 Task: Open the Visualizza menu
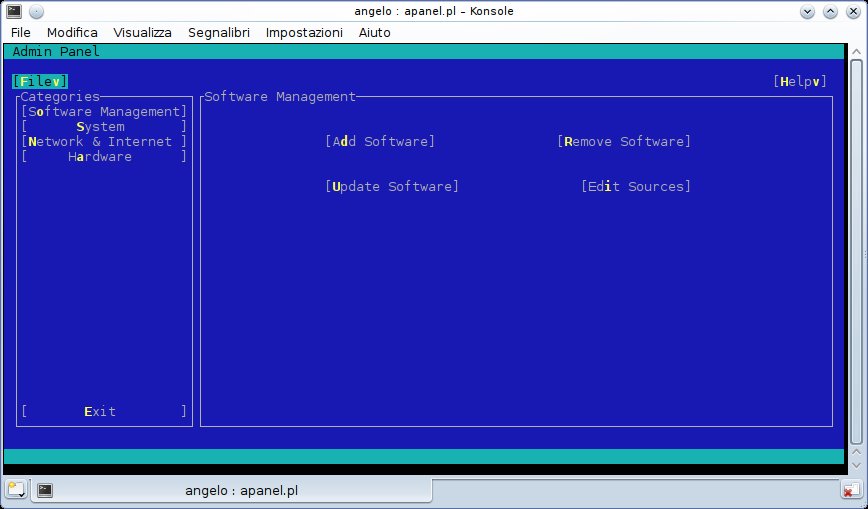click(x=142, y=33)
